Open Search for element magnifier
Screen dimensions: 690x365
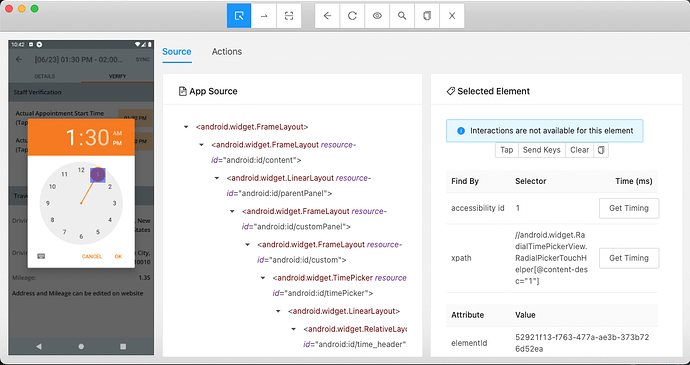[x=402, y=16]
